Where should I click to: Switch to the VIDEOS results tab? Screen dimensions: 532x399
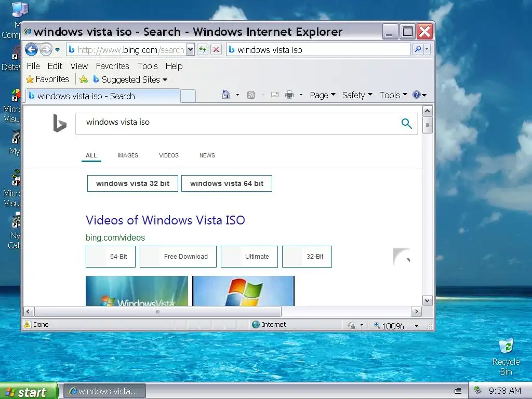click(169, 155)
